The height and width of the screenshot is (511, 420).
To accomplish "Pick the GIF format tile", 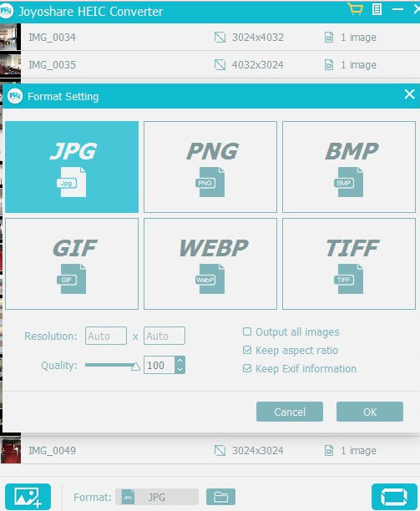I will (x=72, y=264).
